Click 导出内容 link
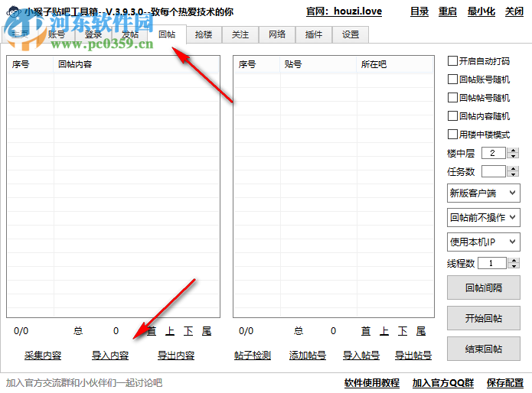 (x=176, y=356)
